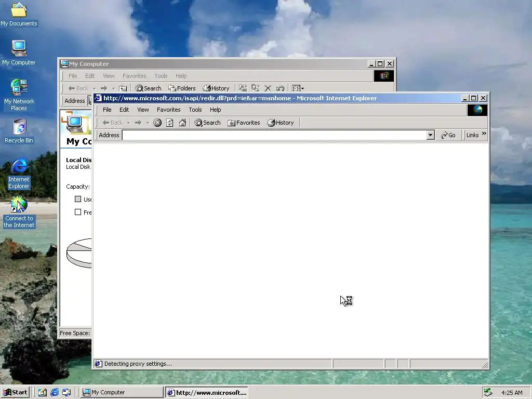Open File menu in My Computer window

[x=73, y=76]
